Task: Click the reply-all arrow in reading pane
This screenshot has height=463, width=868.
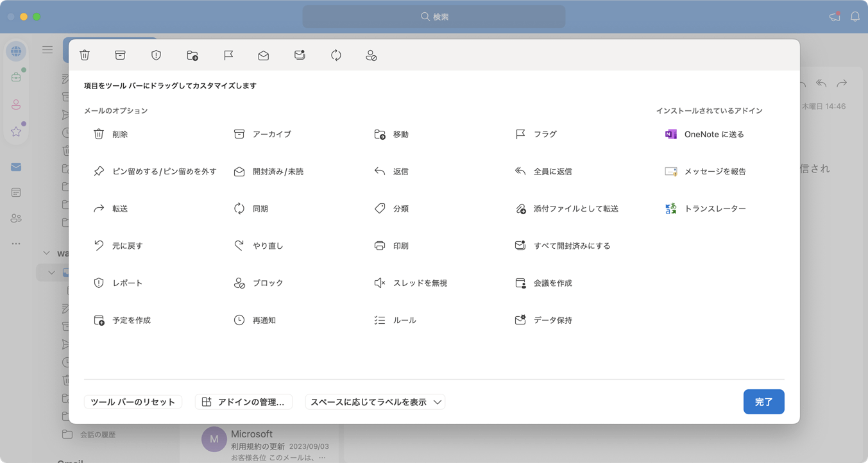Action: coord(821,83)
